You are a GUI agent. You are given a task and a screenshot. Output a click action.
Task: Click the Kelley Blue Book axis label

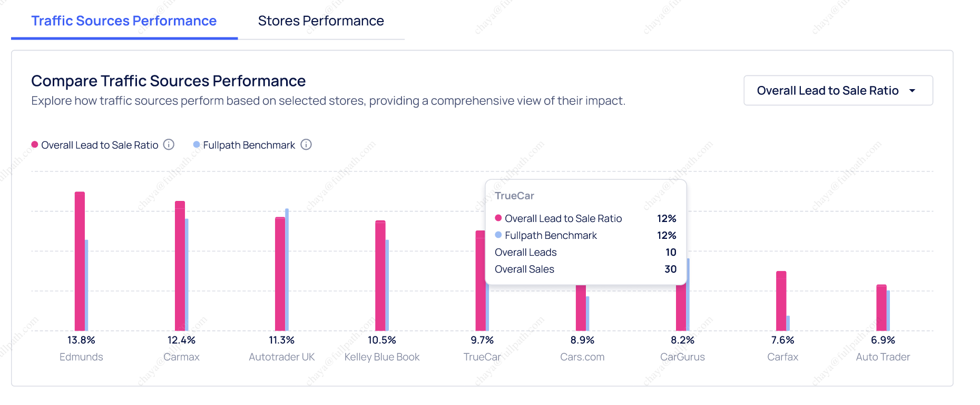(382, 357)
